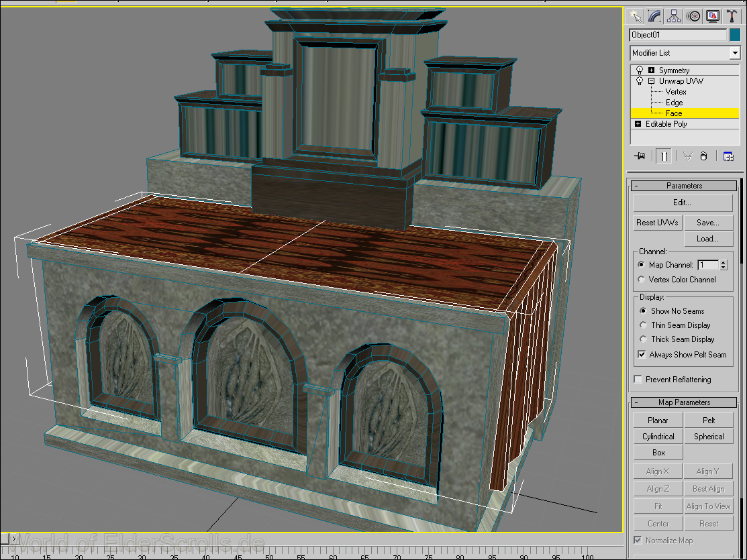747x560 pixels.
Task: Switch to the Modify panel tab
Action: 655,15
